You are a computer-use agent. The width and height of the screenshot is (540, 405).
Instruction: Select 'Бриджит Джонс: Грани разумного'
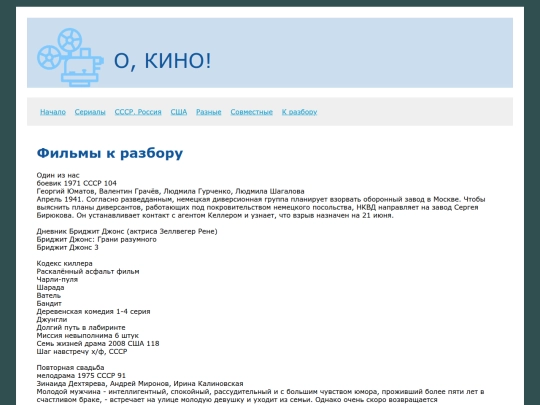pos(96,239)
